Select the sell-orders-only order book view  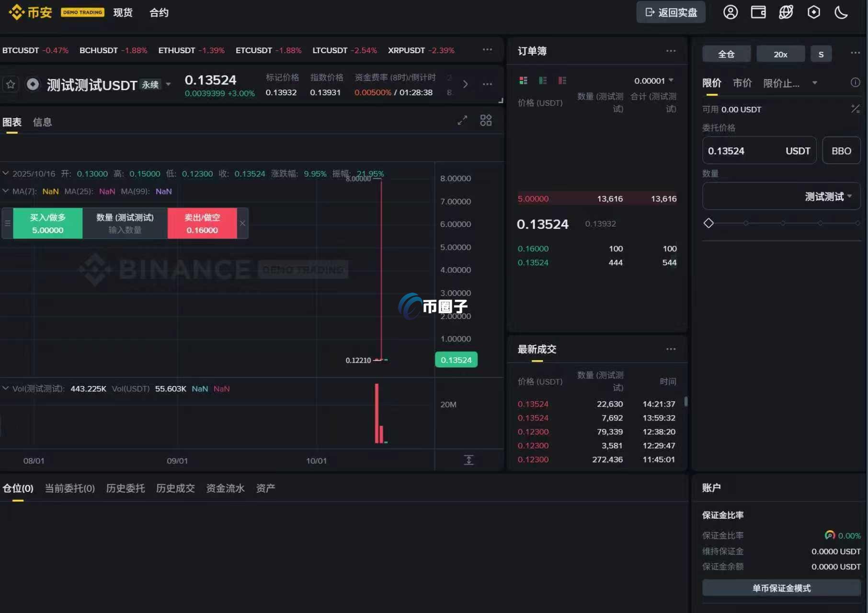[x=562, y=80]
